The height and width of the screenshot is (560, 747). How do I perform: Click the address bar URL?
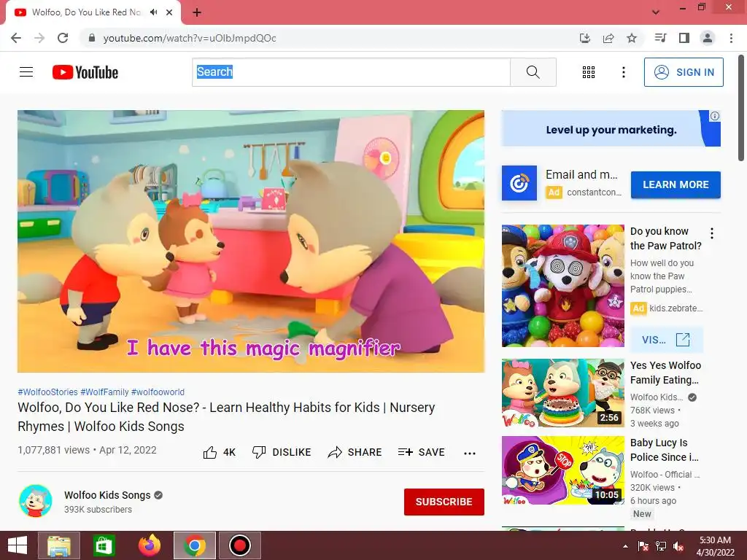[x=190, y=38]
